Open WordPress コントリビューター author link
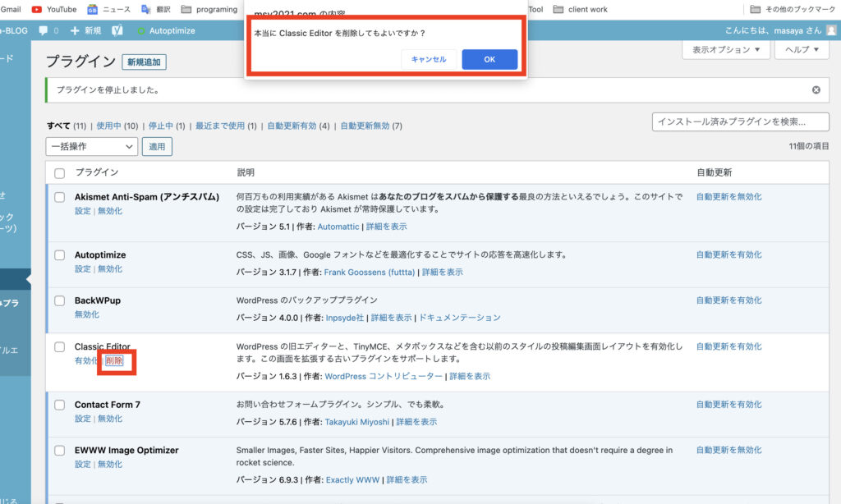Viewport: 841px width, 504px height. point(384,376)
